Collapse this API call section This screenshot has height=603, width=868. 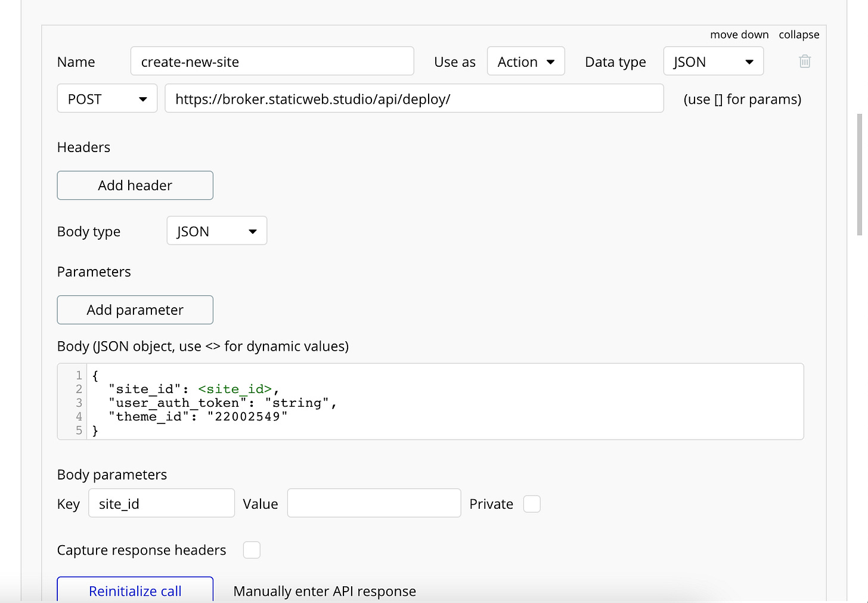coord(799,35)
